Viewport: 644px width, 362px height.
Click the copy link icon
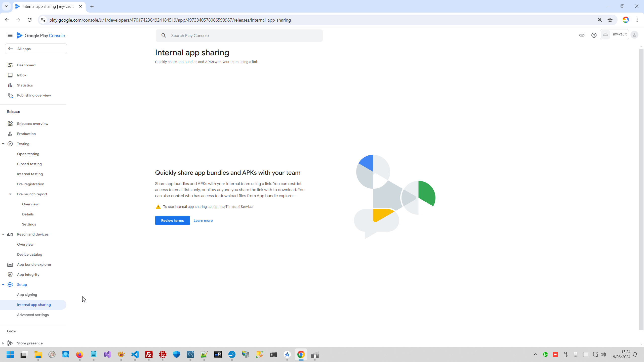[582, 35]
